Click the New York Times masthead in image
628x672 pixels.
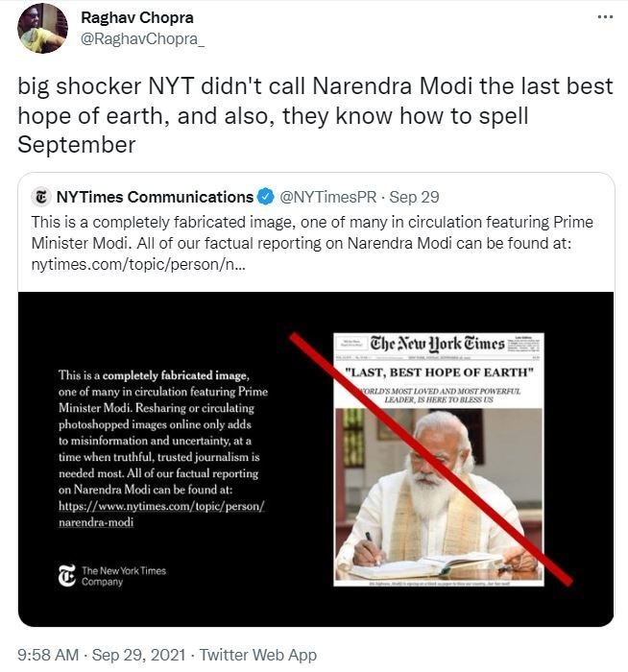(x=438, y=344)
